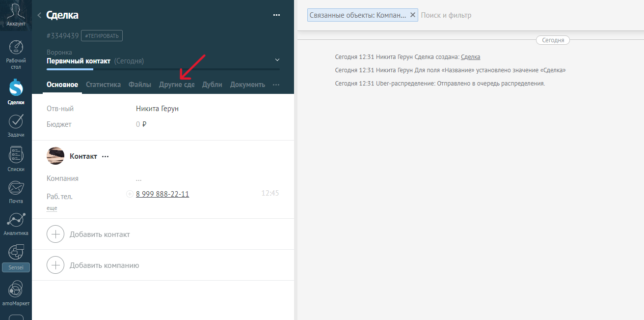Click the Первичный контакт stage name
The width and height of the screenshot is (644, 320).
click(79, 61)
